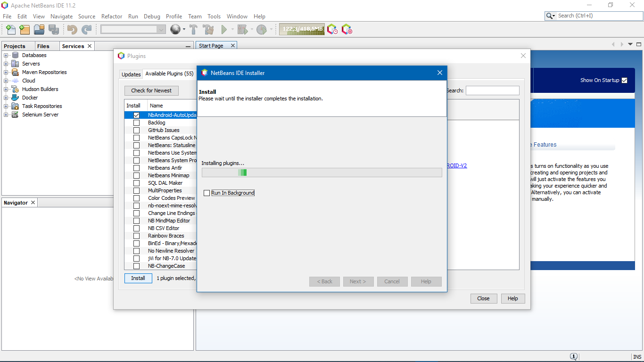The height and width of the screenshot is (362, 644).
Task: Open the Tools menu
Action: click(x=214, y=16)
